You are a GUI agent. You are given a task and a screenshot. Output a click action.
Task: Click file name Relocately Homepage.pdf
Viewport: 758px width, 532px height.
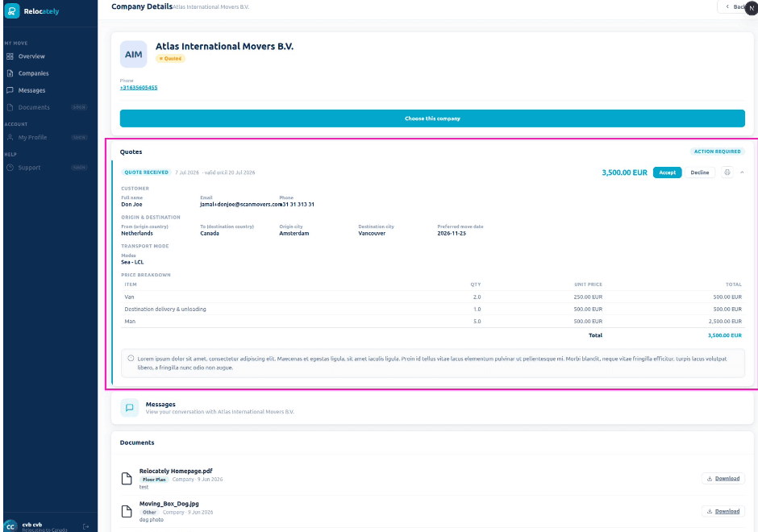[176, 471]
